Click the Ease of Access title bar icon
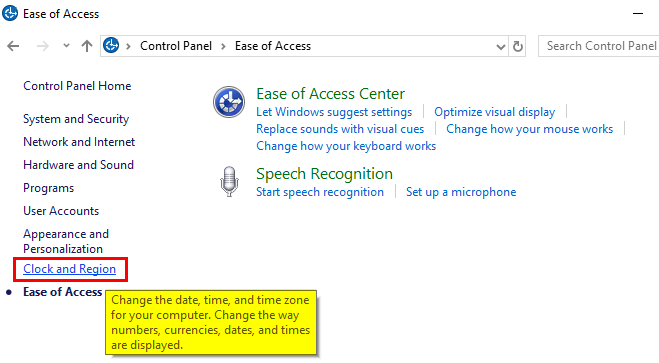Screen dimensions: 659x363 (x=10, y=13)
